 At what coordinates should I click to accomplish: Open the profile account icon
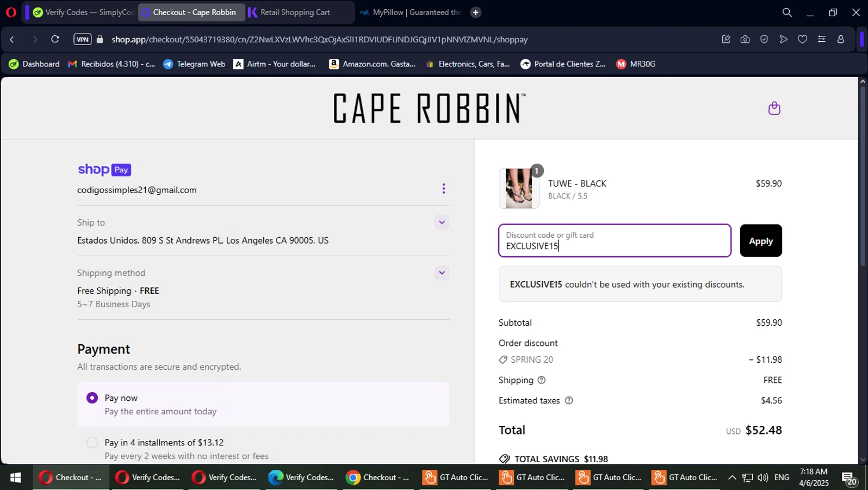click(841, 39)
